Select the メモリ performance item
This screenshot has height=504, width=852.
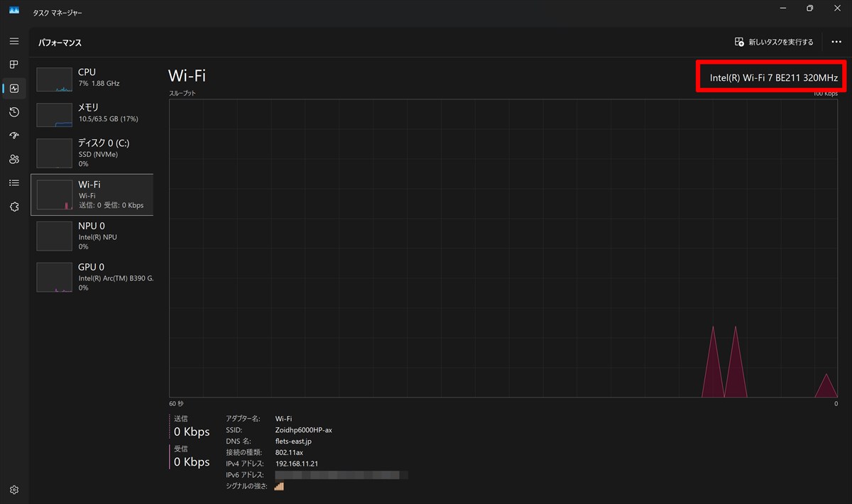pos(92,115)
